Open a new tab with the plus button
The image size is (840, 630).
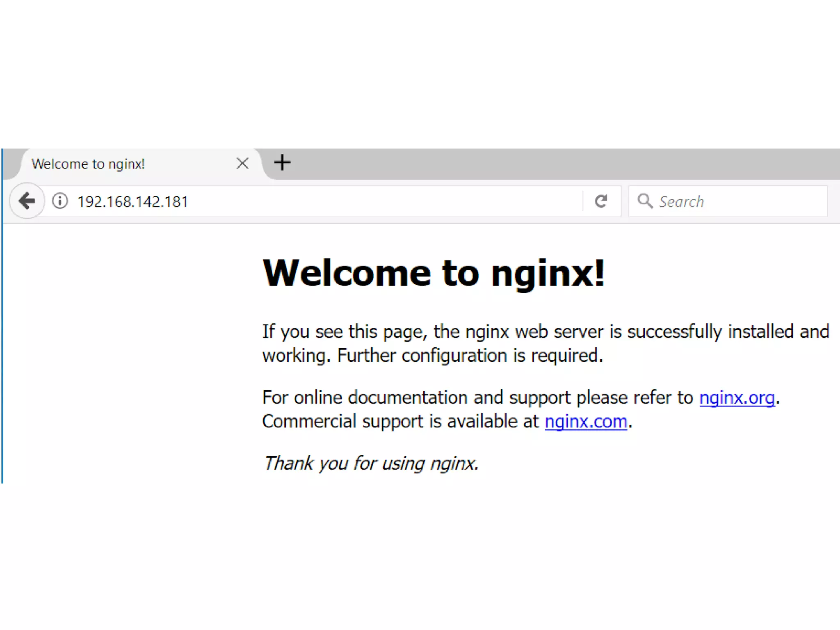point(282,163)
